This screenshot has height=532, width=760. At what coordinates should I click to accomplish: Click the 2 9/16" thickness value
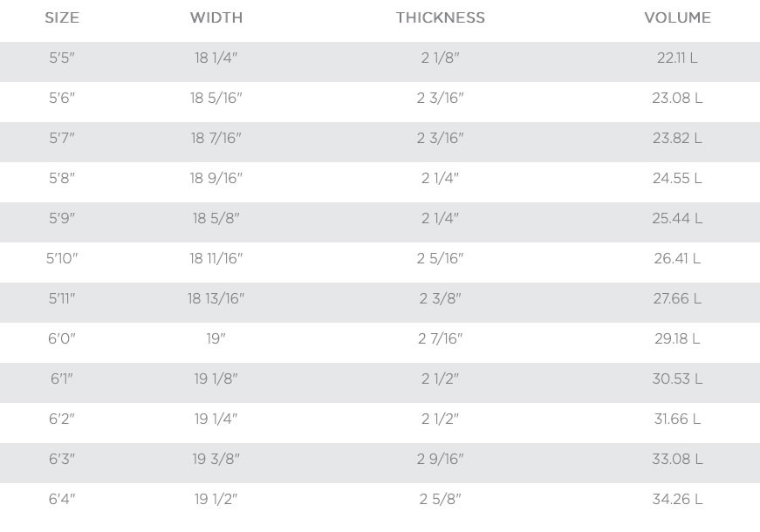[x=440, y=460]
